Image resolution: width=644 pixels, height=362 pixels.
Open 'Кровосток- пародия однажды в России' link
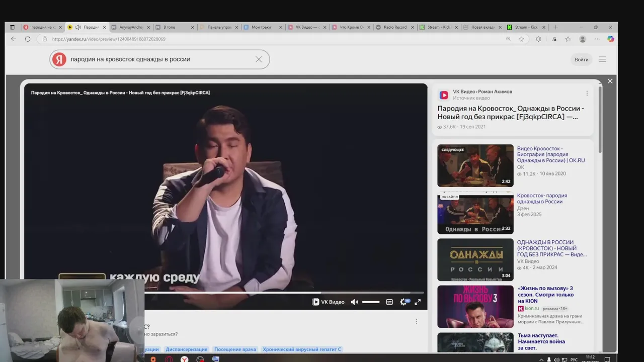pyautogui.click(x=542, y=199)
